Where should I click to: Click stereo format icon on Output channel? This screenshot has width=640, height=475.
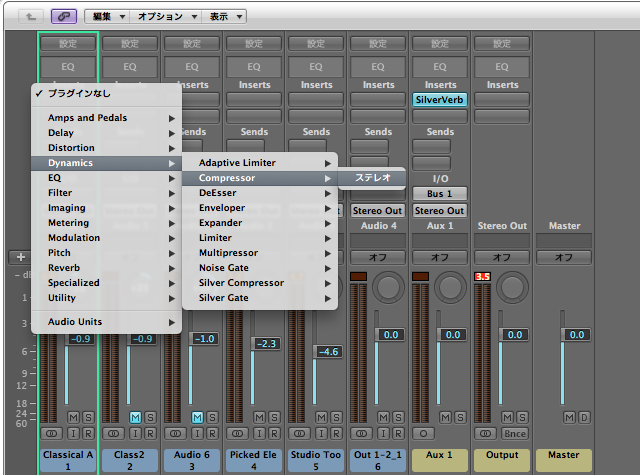(x=485, y=433)
